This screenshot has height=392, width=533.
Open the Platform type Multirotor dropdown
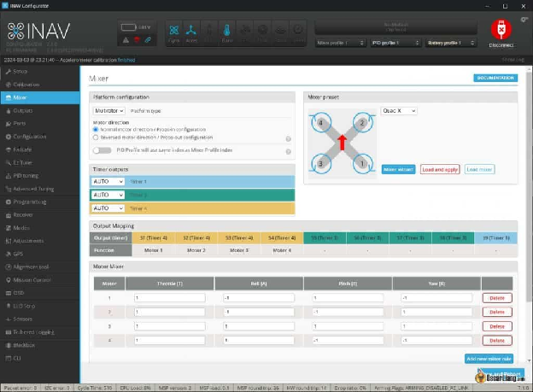[108, 111]
